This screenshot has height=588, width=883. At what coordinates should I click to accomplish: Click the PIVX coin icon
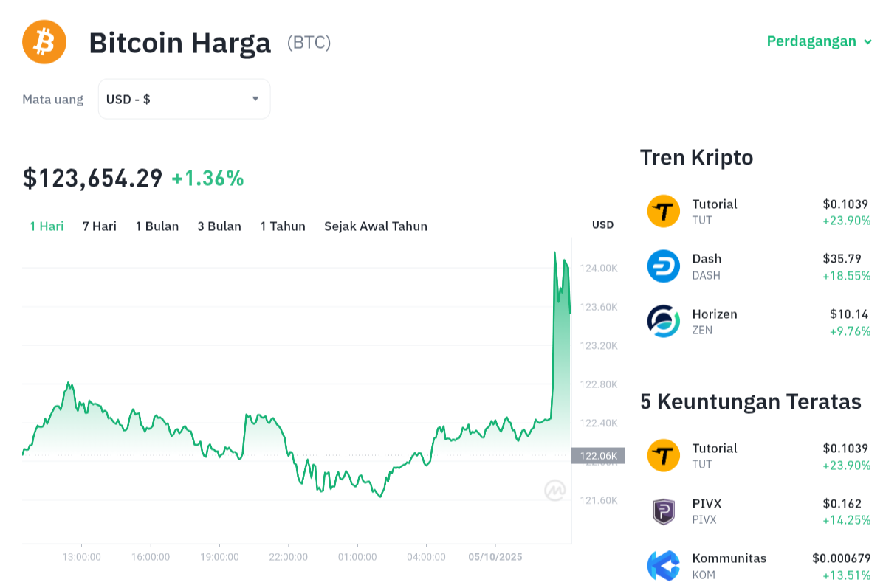coord(663,511)
